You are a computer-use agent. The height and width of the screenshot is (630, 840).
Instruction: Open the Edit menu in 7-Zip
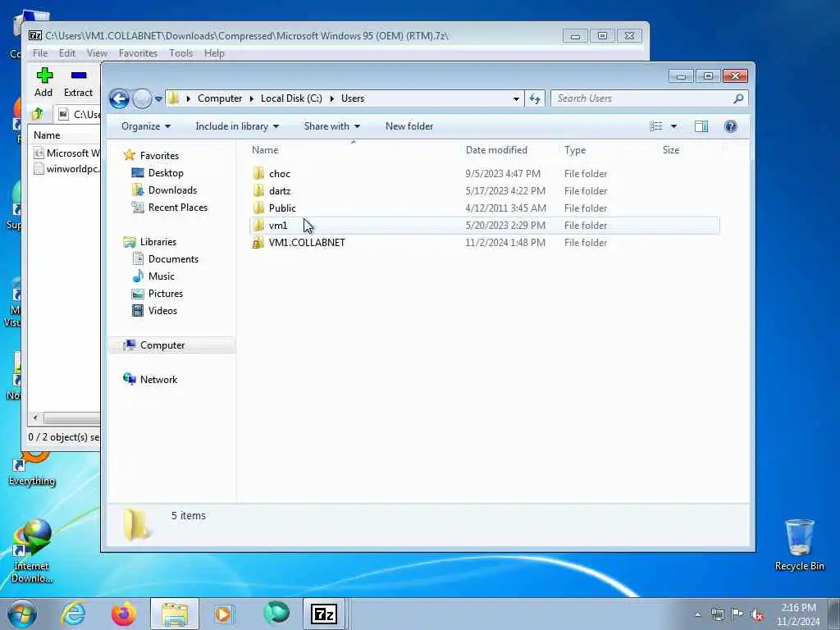coord(67,53)
